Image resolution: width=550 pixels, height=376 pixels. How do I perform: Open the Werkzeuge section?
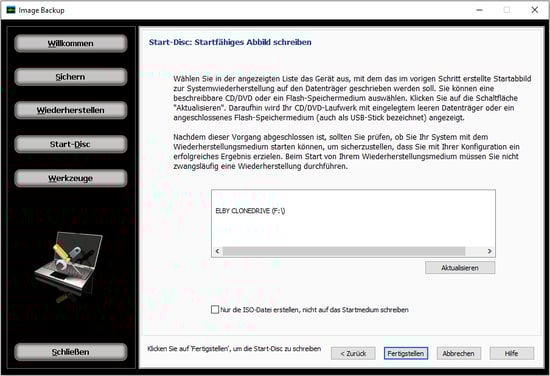[71, 178]
